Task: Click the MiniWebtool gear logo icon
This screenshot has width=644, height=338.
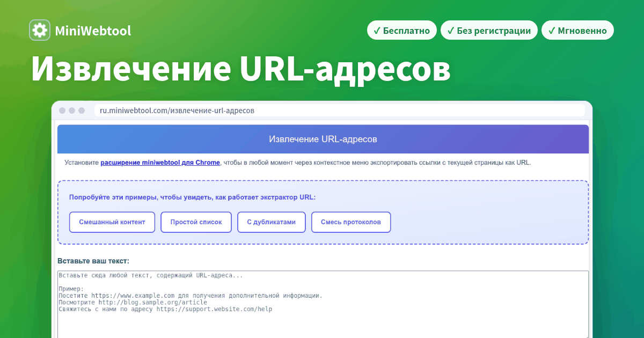Action: [40, 31]
